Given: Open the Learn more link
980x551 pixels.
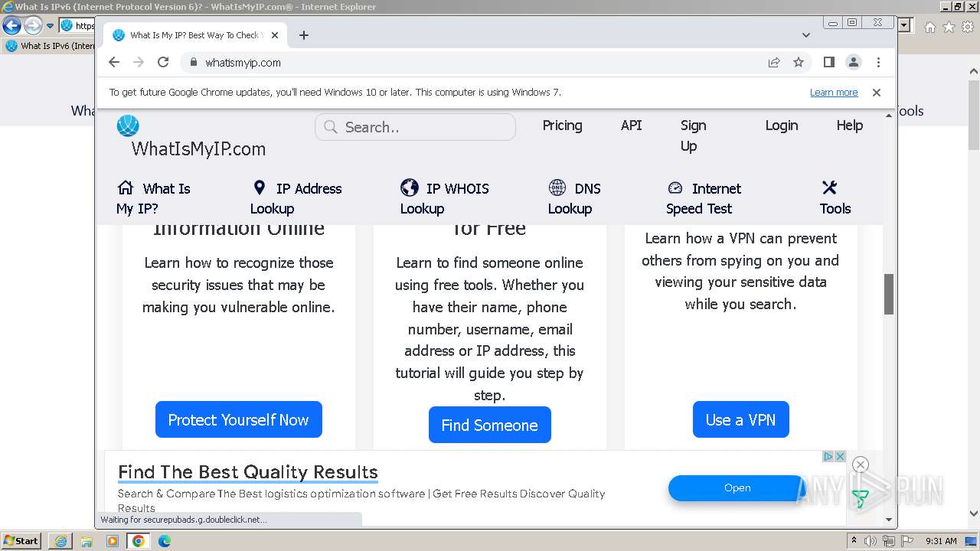Looking at the screenshot, I should click(834, 93).
